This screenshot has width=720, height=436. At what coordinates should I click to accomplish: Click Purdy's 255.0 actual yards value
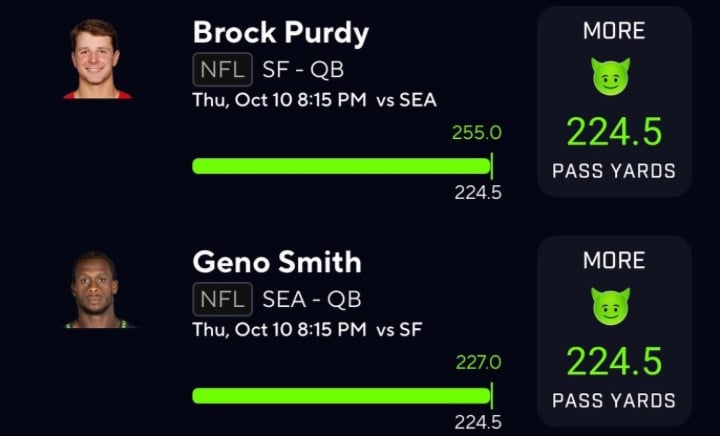(476, 133)
